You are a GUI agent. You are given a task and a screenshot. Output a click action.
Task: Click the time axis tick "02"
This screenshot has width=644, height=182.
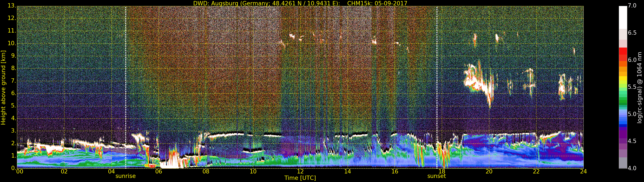pyautogui.click(x=64, y=172)
